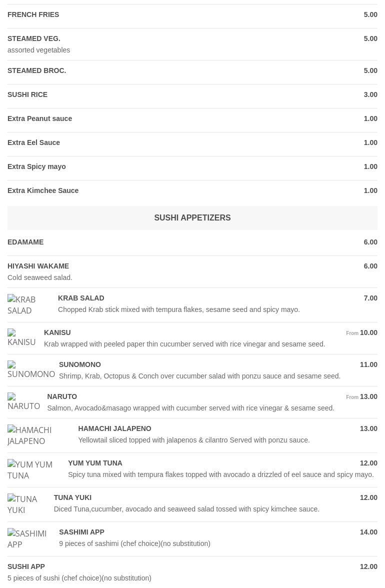Click the Sushi Appetizers section header
Screen dimensions: 385x588
192,218
